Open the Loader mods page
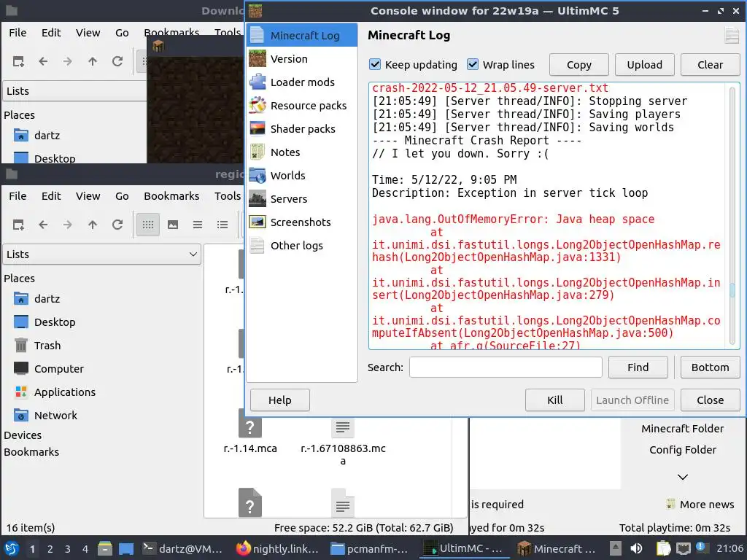The image size is (747, 560). point(302,82)
